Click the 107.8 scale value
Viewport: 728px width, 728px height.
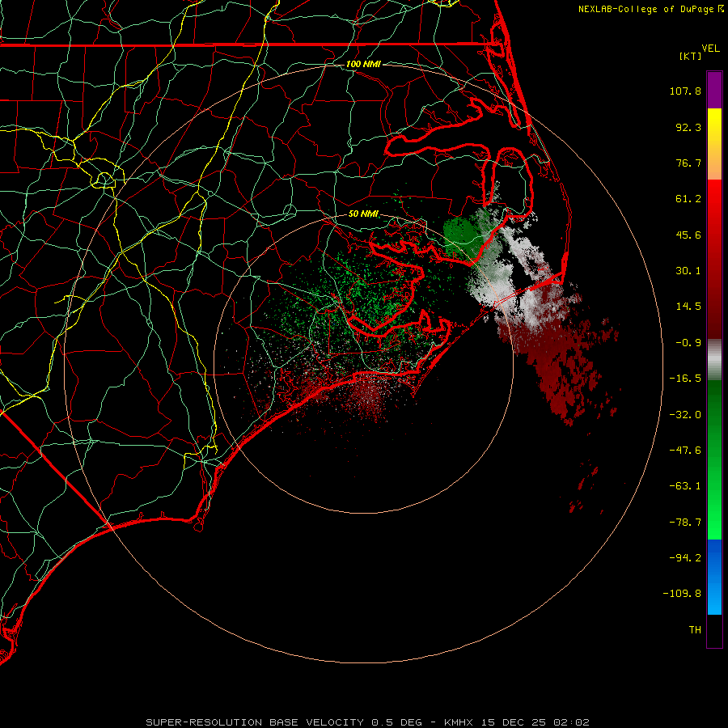(685, 91)
